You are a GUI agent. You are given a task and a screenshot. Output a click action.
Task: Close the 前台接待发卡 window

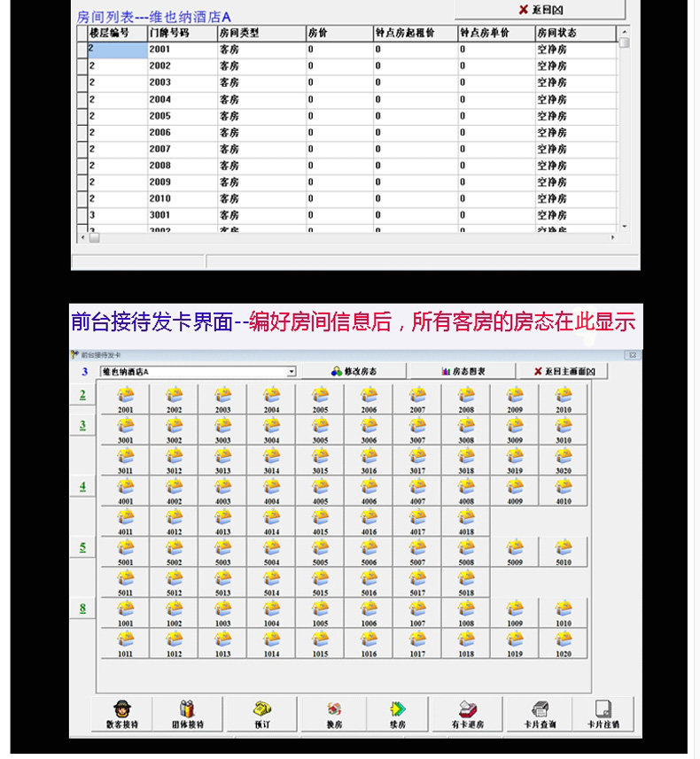click(x=632, y=355)
